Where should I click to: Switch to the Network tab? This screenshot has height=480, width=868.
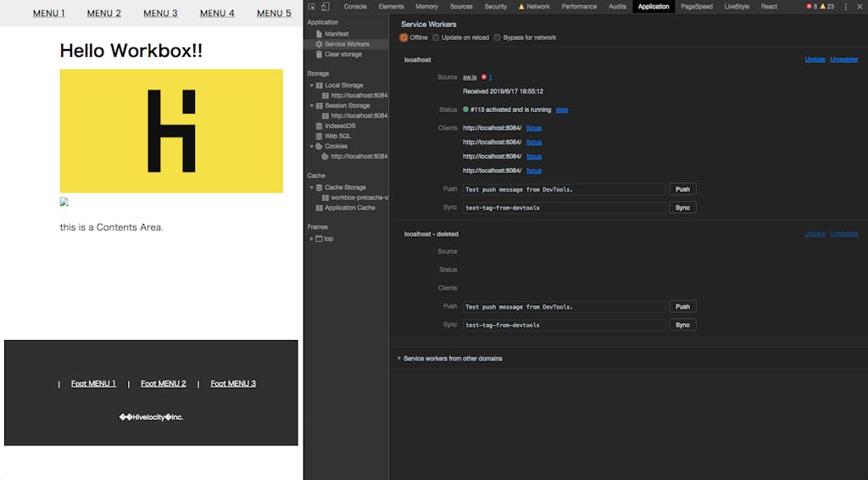tap(534, 7)
